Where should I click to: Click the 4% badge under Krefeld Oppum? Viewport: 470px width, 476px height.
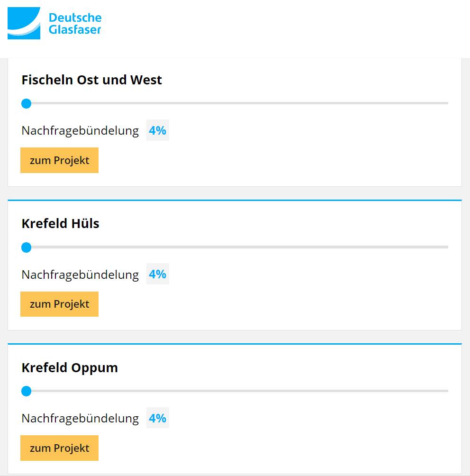pyautogui.click(x=156, y=418)
